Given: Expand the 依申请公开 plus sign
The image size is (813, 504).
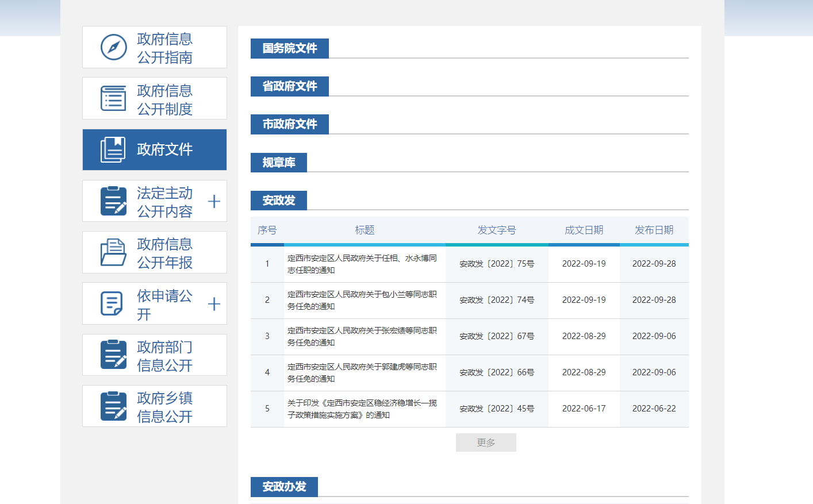Looking at the screenshot, I should pos(214,304).
